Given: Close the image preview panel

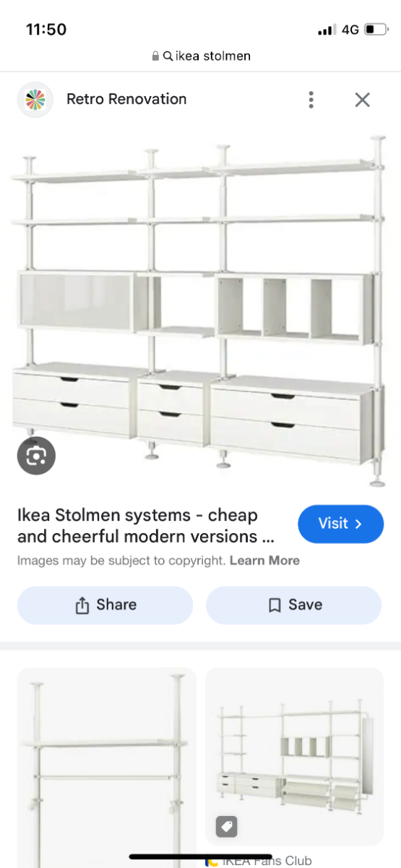Looking at the screenshot, I should pyautogui.click(x=363, y=100).
